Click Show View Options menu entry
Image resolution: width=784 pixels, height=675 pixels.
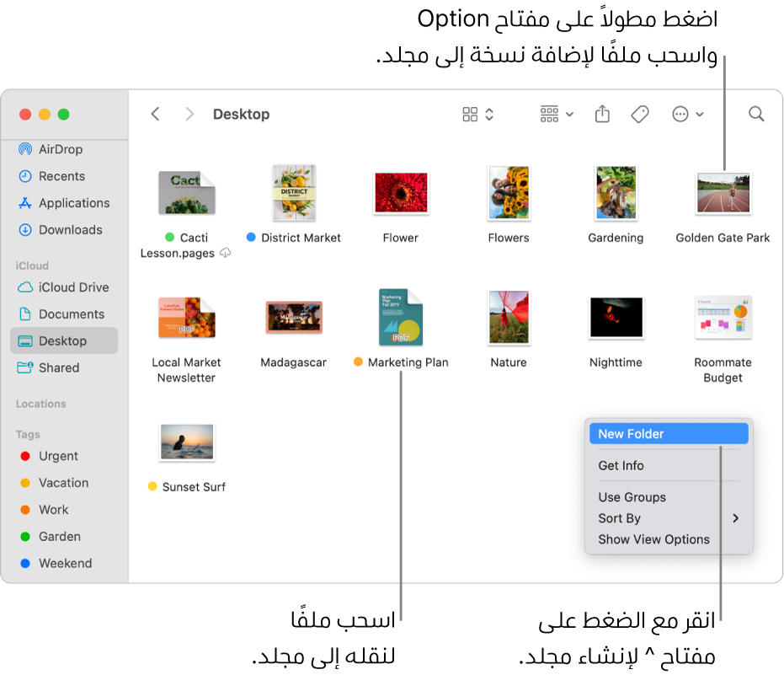point(653,539)
